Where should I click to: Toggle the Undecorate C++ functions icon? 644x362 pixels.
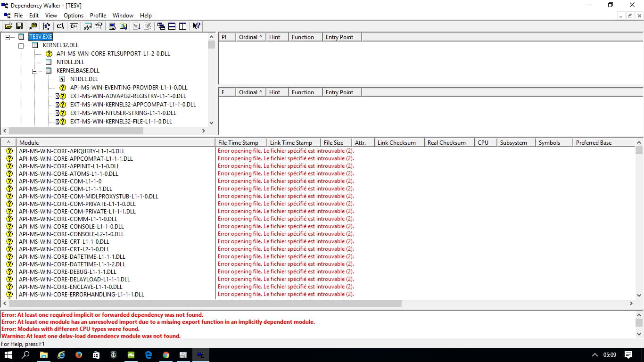[x=74, y=26]
